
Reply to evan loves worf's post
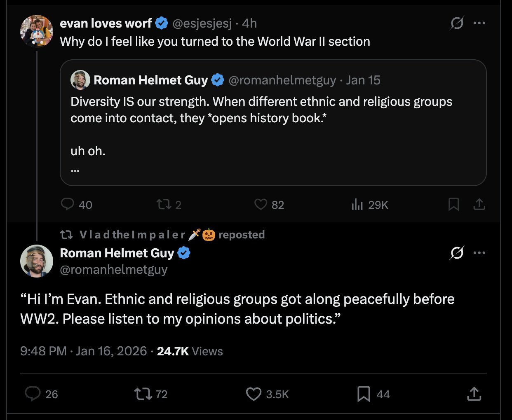click(x=67, y=204)
